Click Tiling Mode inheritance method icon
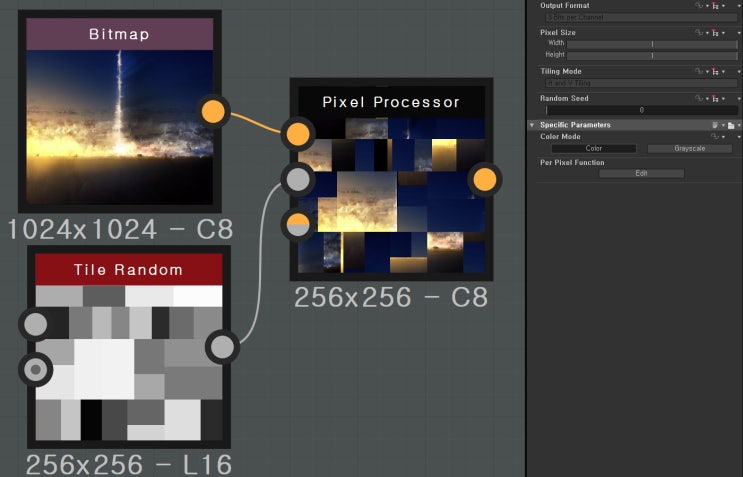 715,72
